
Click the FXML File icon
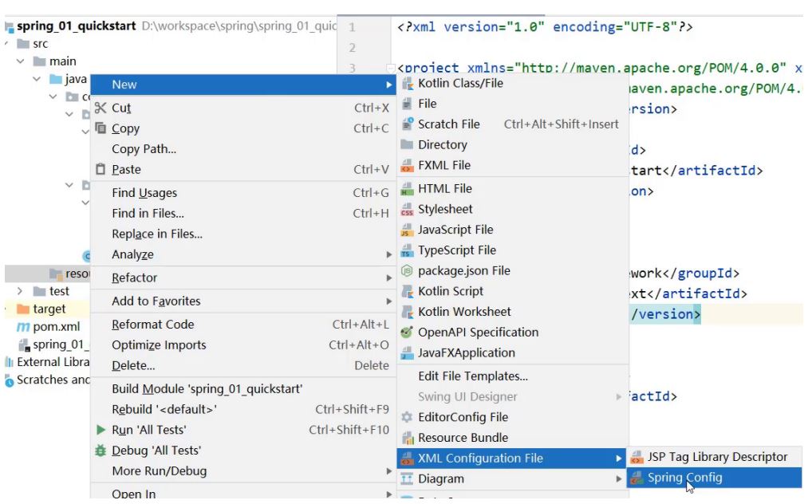click(407, 166)
